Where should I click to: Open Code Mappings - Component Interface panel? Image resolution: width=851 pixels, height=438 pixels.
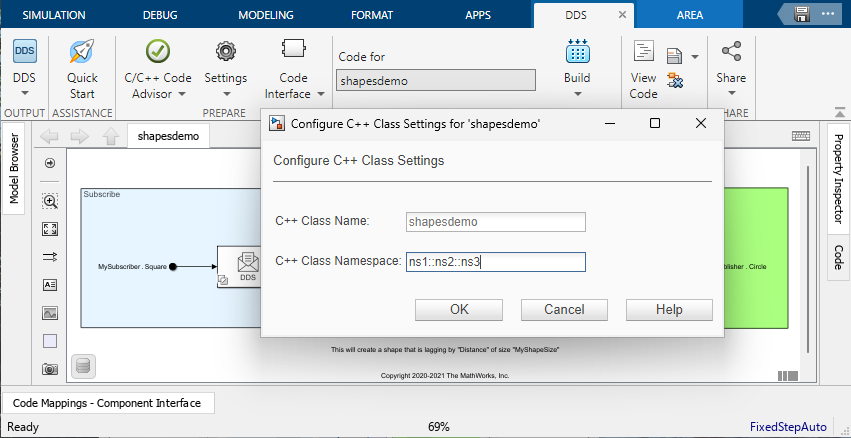coord(107,403)
